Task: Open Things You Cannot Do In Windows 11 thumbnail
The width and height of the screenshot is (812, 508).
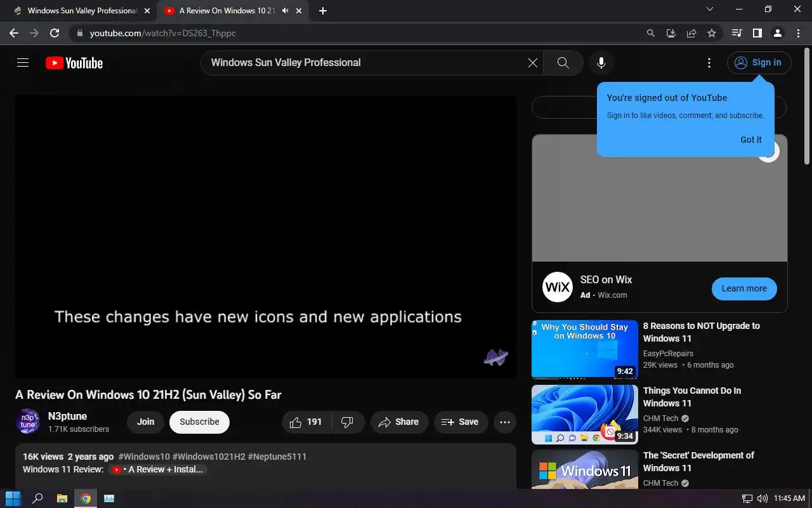Action: tap(585, 414)
